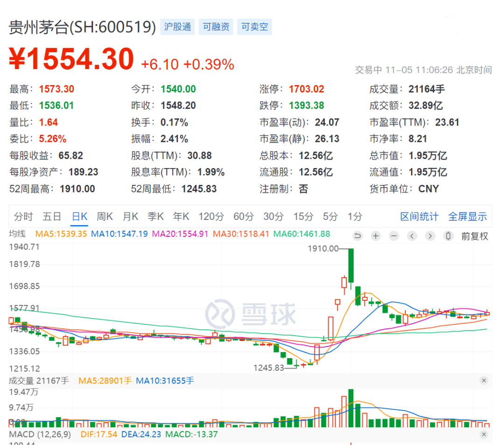
Task: Zoom in the K-line chart with plus icon
Action: tap(376, 236)
